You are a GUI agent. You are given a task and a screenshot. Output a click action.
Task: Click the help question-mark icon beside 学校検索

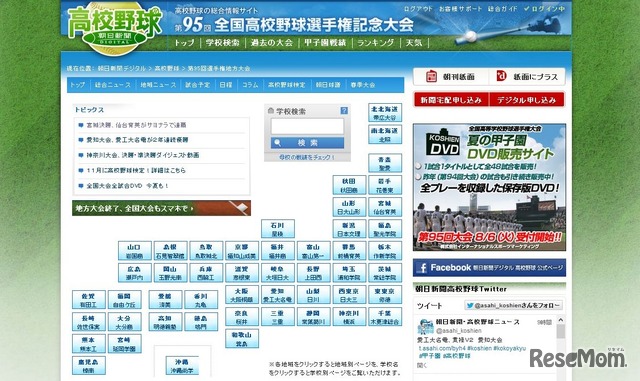pos(344,111)
